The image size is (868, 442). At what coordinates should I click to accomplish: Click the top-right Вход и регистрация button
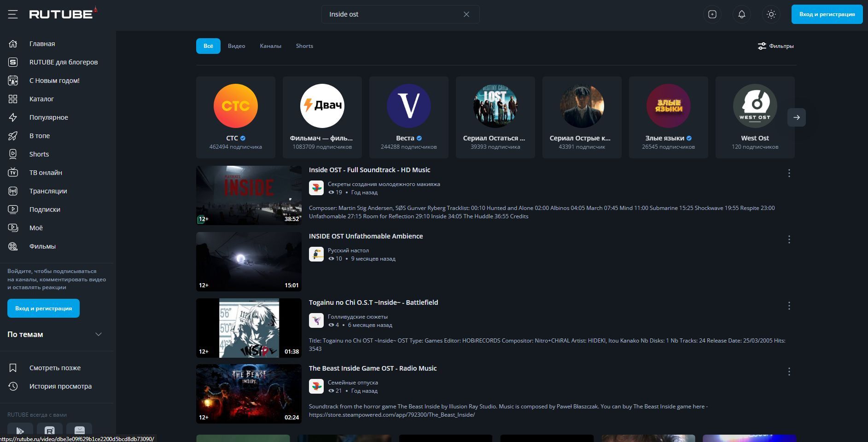tap(827, 14)
